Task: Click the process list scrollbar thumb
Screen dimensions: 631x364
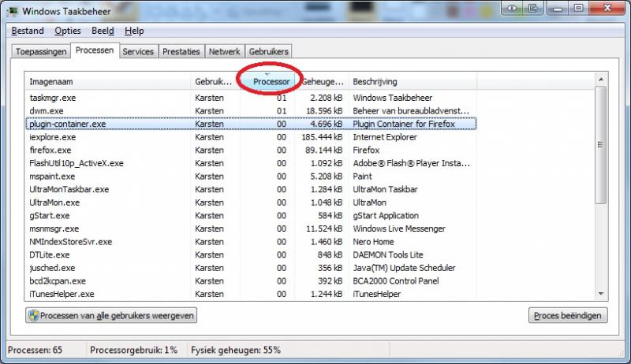Action: coord(601,145)
